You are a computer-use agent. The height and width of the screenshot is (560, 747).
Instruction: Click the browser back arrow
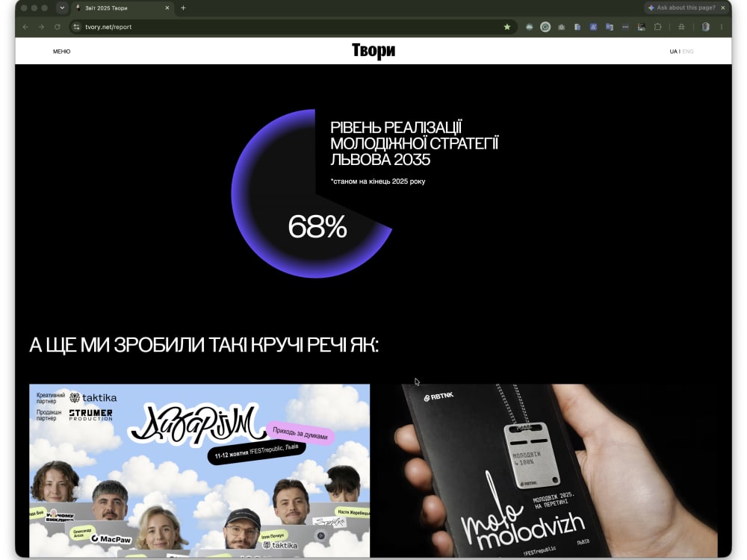click(25, 27)
